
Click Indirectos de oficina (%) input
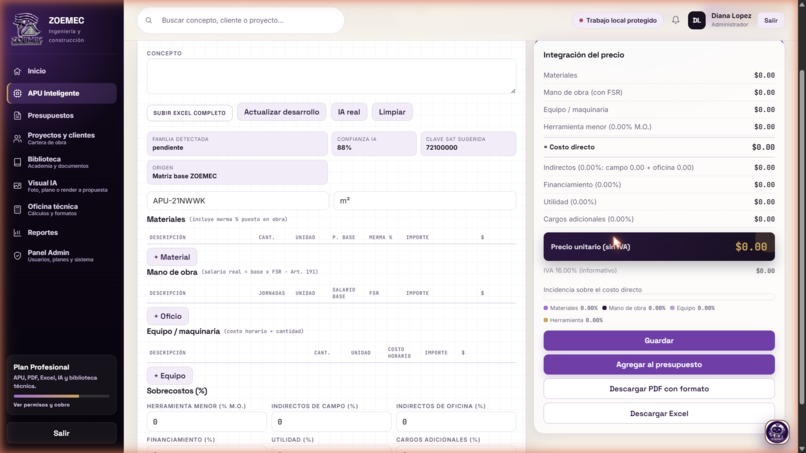click(x=456, y=422)
